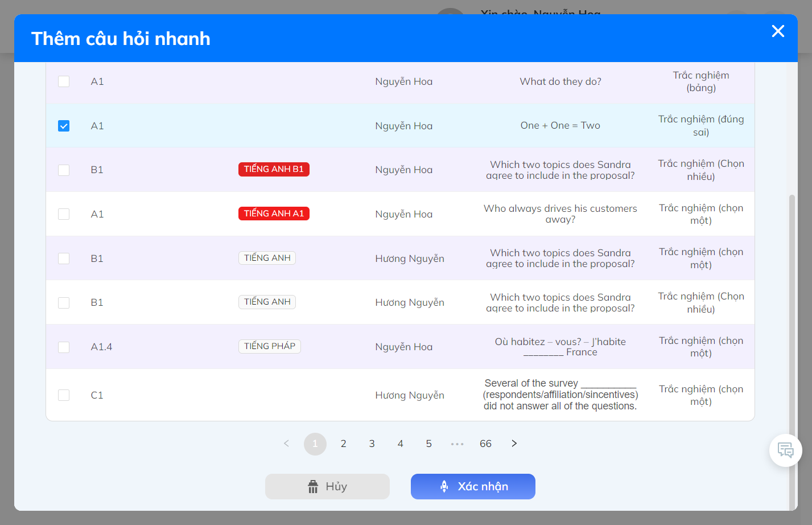Screen dimensions: 812x525
Task: Select checkbox of the TIẾNG ANH B1 row
Action: (64, 170)
